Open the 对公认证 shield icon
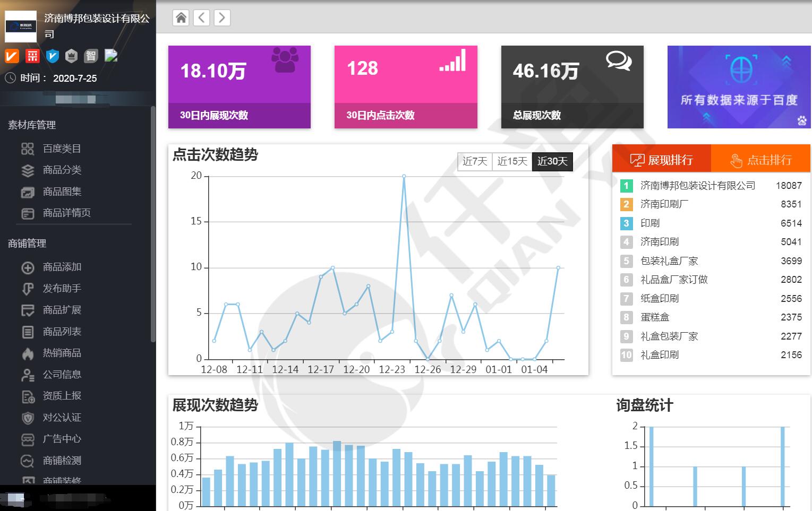 point(28,418)
